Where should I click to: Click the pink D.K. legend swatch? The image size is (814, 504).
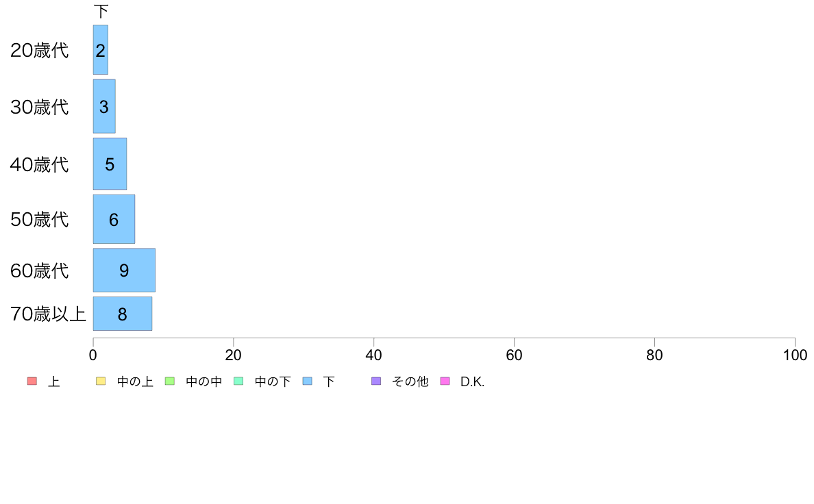445,381
